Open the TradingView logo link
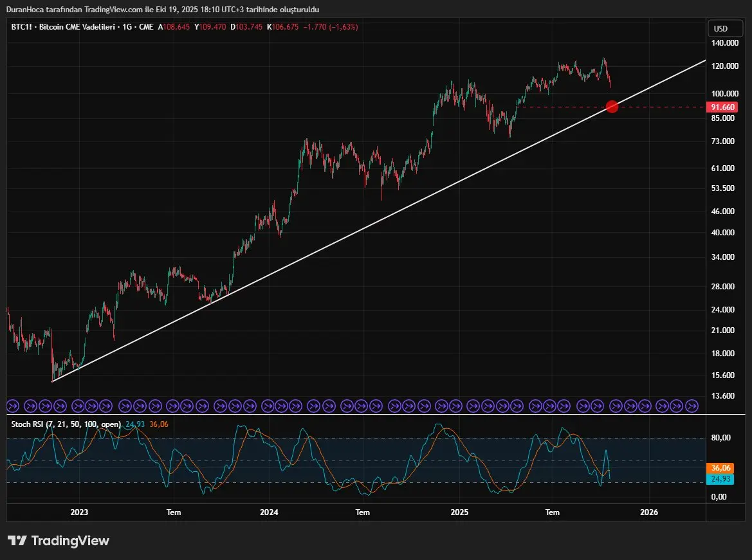The width and height of the screenshot is (752, 560). tap(59, 541)
